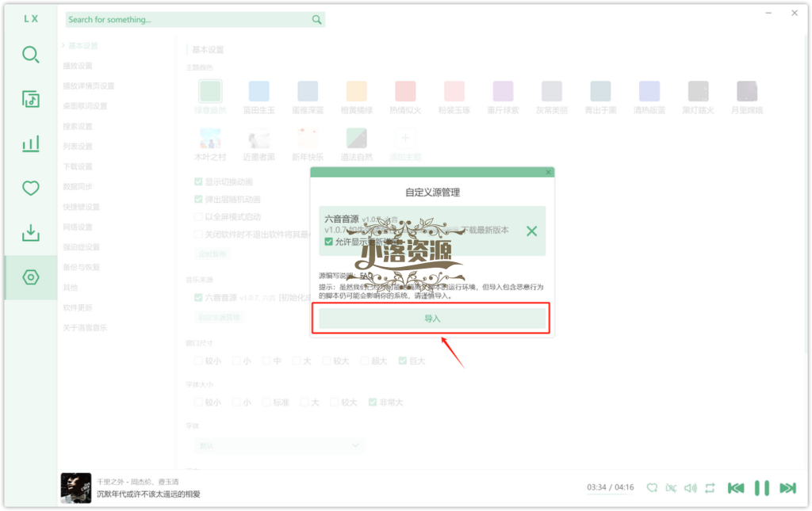Open the album cover thumbnail in player
This screenshot has height=511, width=812.
(x=75, y=488)
